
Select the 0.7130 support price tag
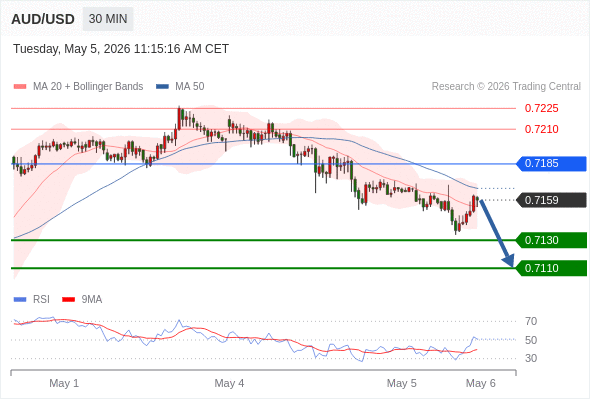(551, 240)
